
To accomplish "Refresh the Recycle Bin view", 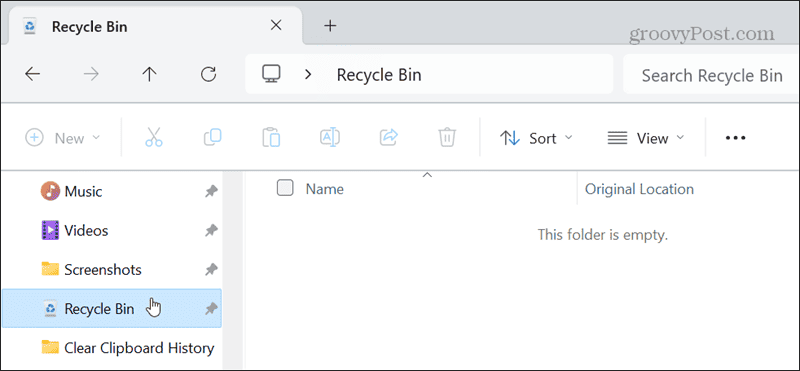I will click(x=208, y=75).
